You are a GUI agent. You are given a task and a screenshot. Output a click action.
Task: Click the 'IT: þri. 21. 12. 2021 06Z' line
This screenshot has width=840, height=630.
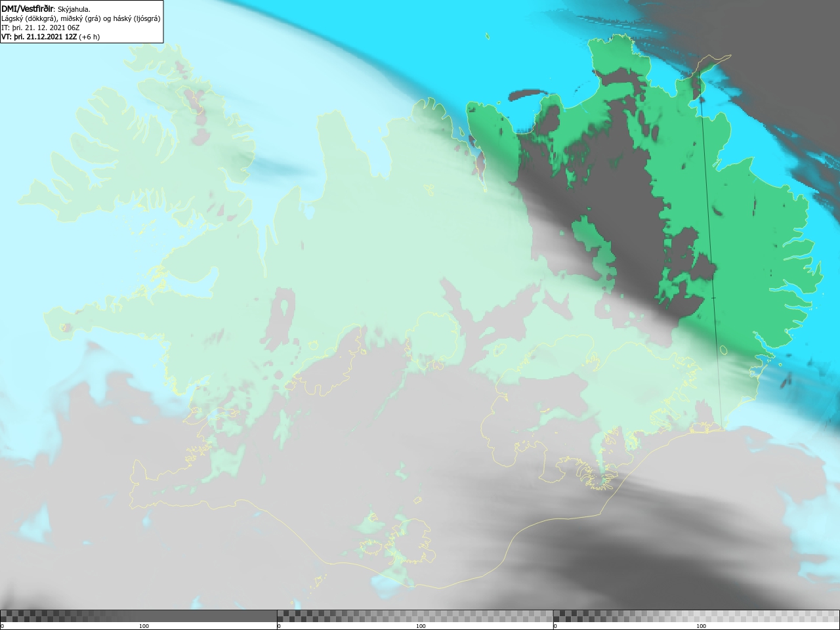tap(41, 28)
